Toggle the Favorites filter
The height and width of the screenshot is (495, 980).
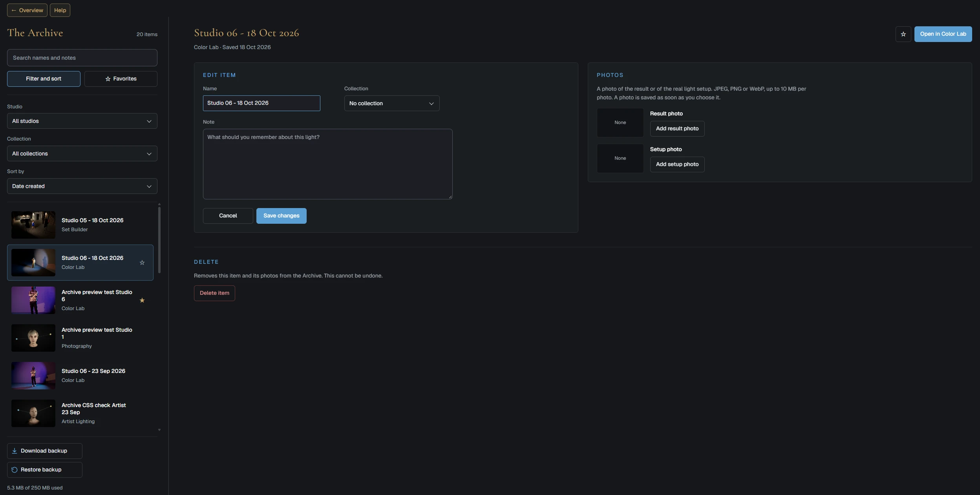pos(121,79)
